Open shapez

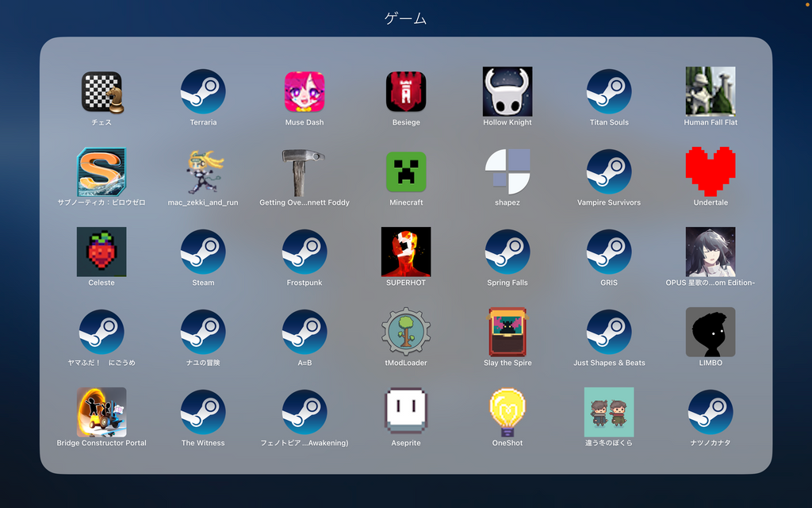507,171
